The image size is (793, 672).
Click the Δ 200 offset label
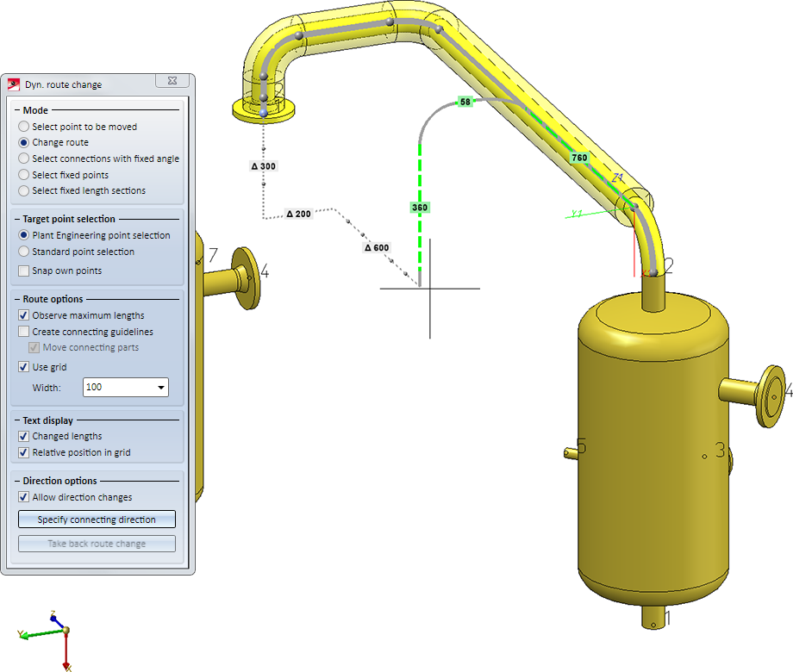click(298, 214)
